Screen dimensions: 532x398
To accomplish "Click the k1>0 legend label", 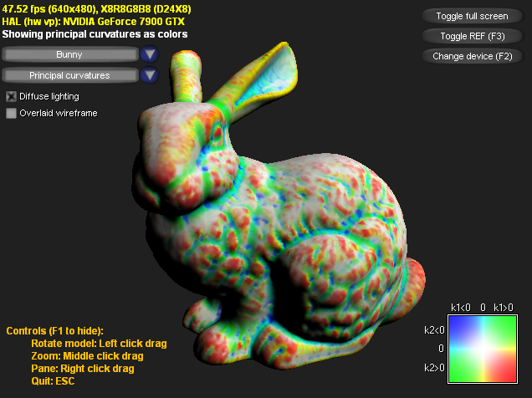I will point(504,308).
